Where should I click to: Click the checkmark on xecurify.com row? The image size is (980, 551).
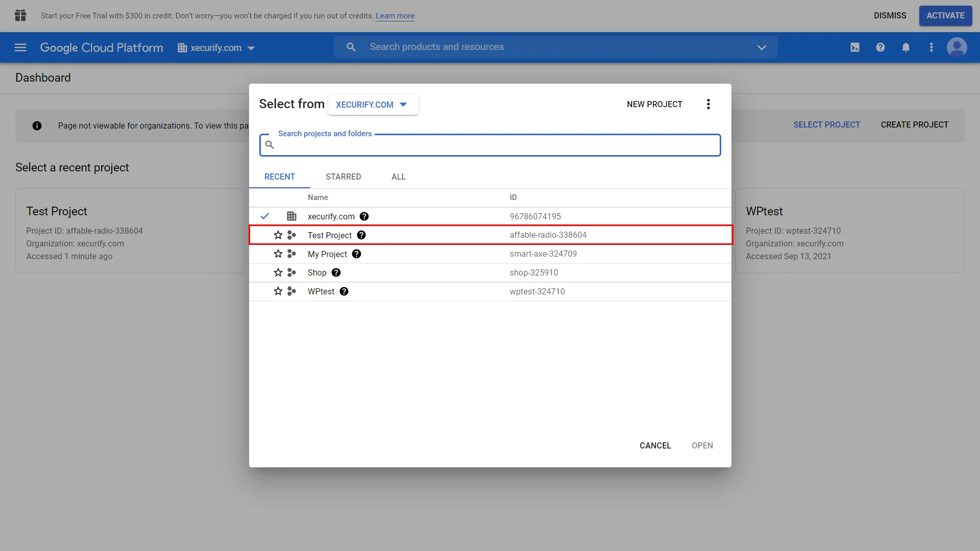(265, 216)
